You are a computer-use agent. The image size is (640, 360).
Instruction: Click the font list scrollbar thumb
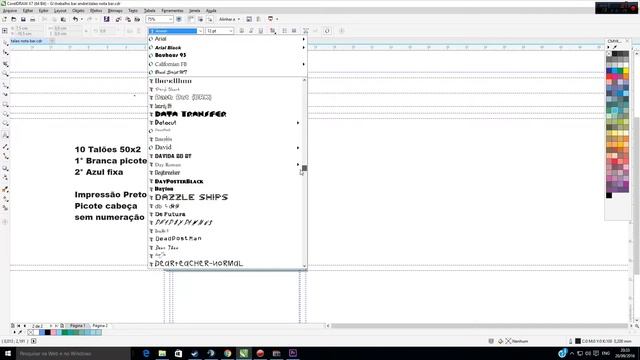[x=304, y=168]
